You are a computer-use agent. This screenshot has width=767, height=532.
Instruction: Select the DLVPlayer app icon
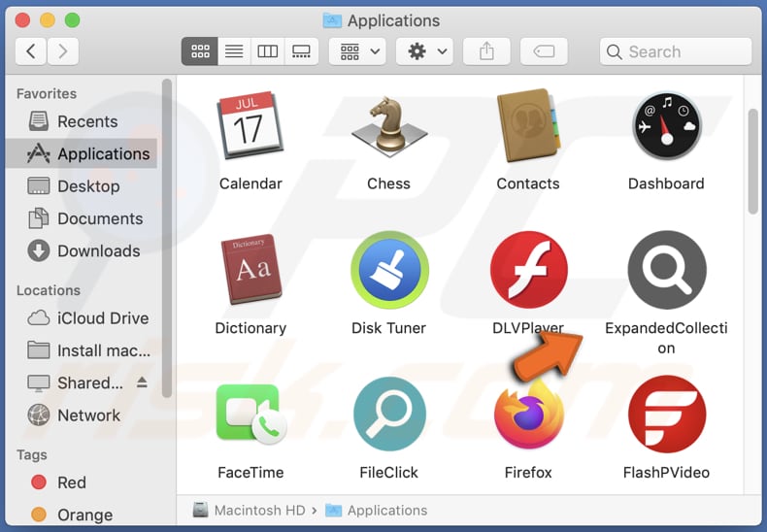[x=529, y=270]
